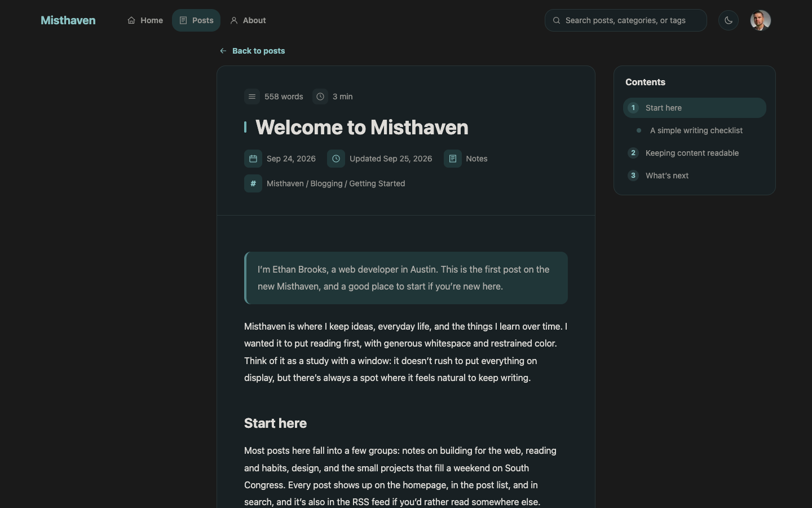Click the Contents panel heading
This screenshot has width=812, height=508.
tap(645, 82)
